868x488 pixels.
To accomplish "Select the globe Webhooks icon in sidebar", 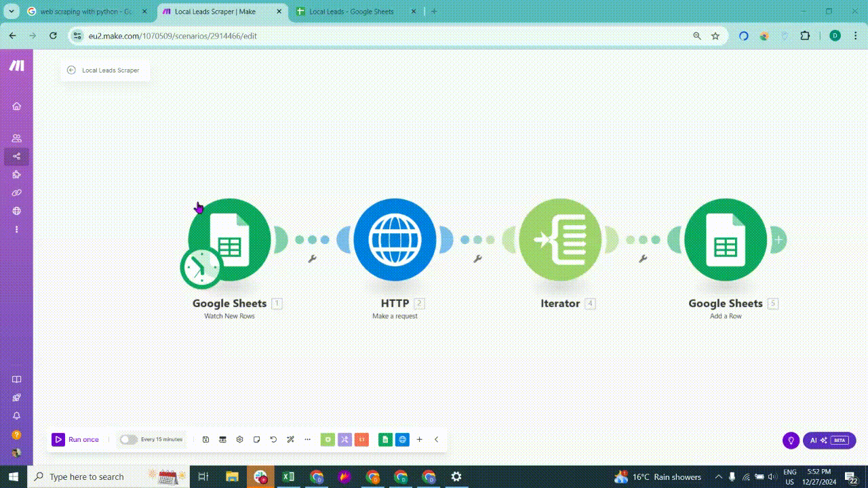I will pos(16,210).
